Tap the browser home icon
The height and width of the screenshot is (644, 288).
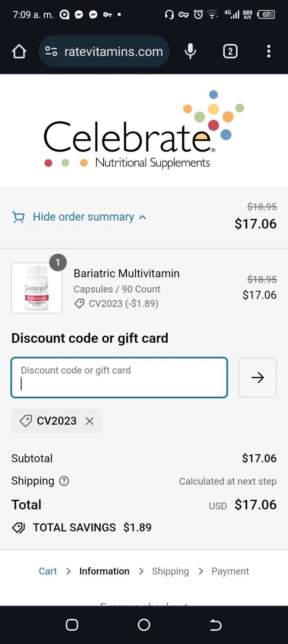[x=19, y=52]
